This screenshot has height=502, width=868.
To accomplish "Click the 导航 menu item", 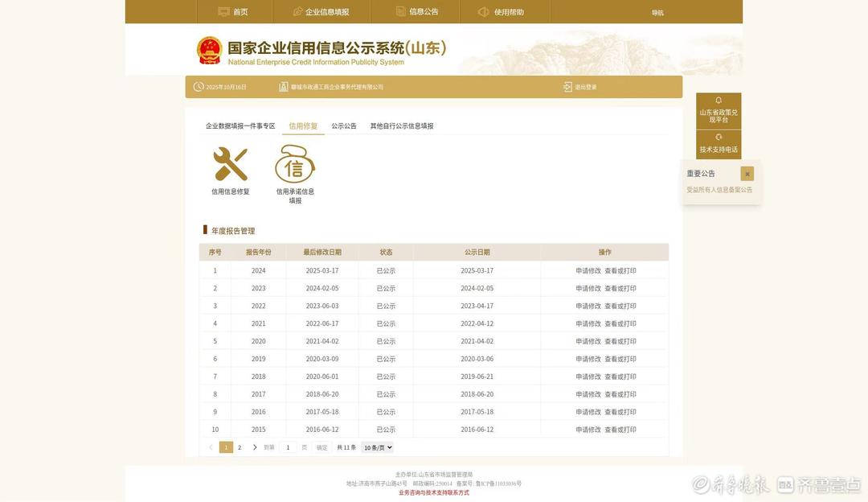I will [657, 13].
